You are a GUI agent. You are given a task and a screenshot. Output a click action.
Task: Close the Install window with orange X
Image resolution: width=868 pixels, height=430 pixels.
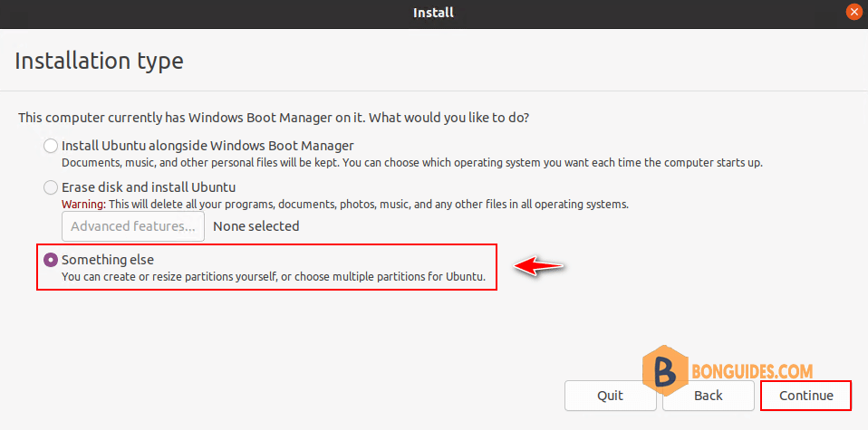coord(854,12)
